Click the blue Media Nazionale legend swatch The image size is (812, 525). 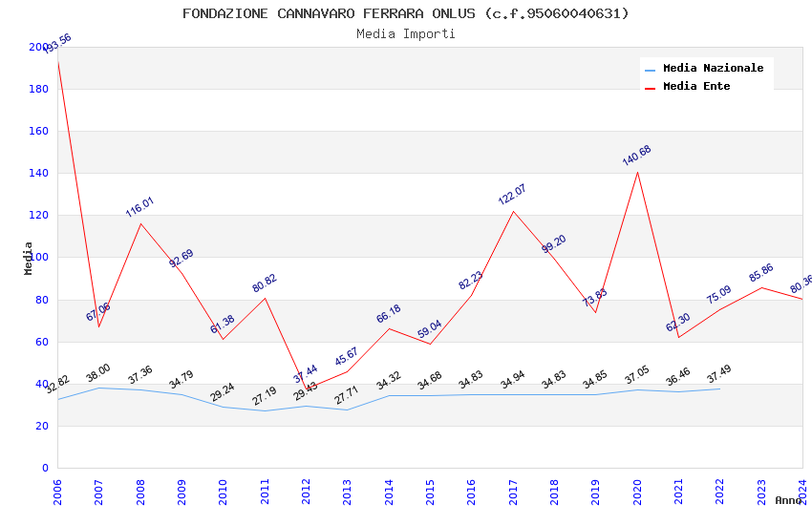pyautogui.click(x=650, y=70)
